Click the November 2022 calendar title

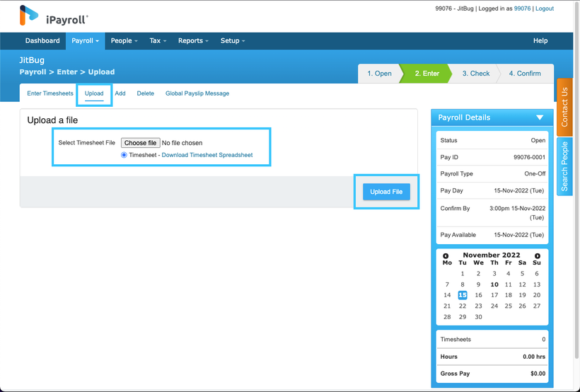click(492, 255)
